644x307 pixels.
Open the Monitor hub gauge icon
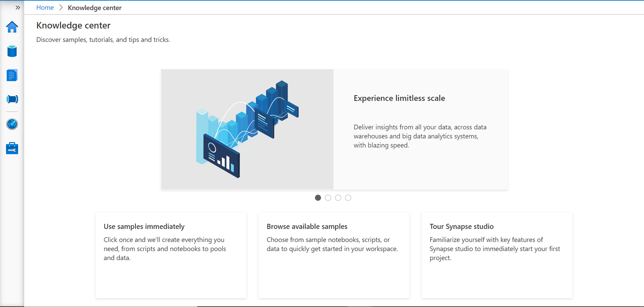pos(12,124)
